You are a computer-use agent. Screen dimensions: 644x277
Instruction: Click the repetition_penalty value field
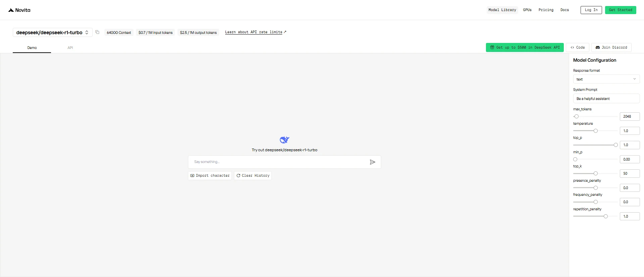click(x=630, y=216)
